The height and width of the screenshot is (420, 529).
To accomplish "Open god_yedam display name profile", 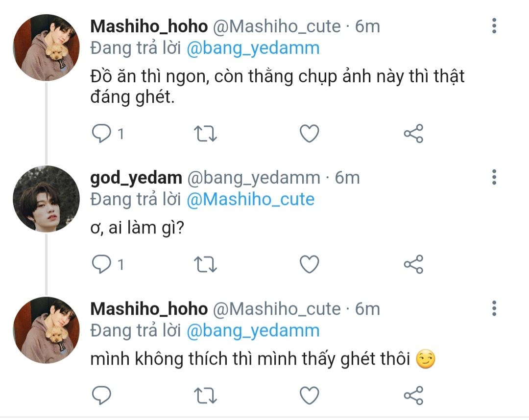I will (136, 177).
